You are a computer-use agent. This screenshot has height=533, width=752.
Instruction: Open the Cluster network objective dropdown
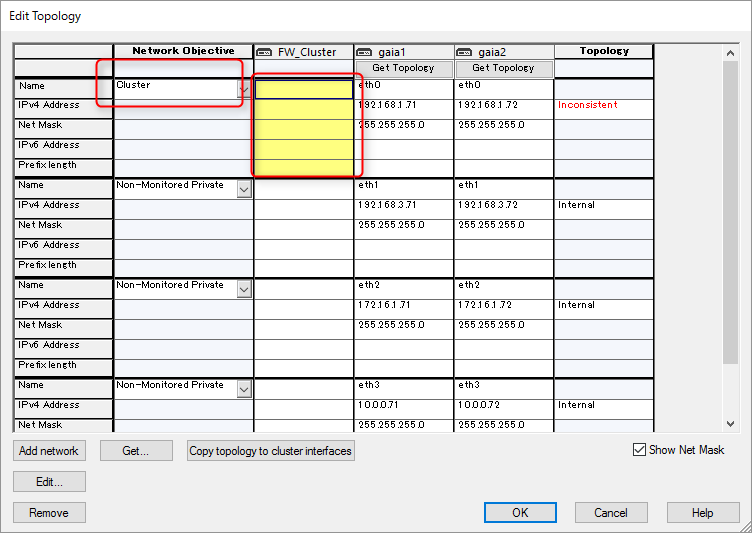click(244, 89)
